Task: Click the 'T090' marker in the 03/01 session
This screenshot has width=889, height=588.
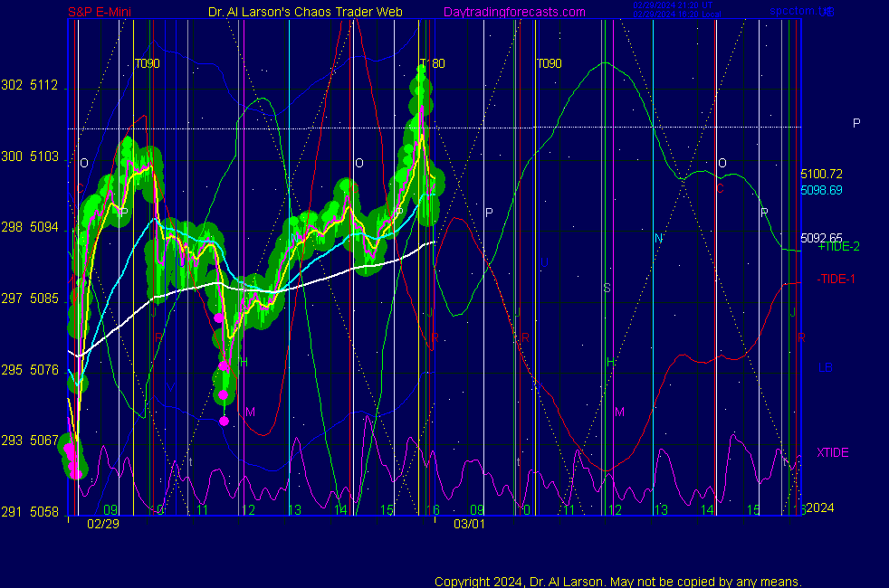Action: pos(549,63)
